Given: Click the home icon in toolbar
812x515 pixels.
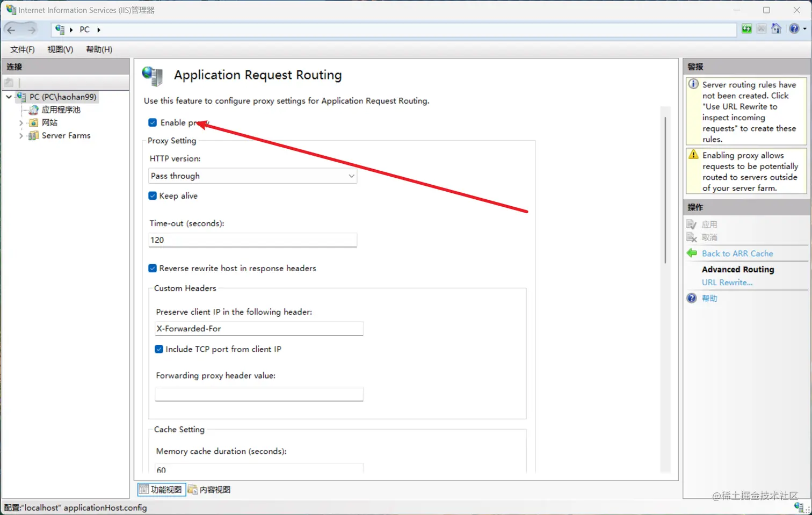Looking at the screenshot, I should click(x=776, y=29).
